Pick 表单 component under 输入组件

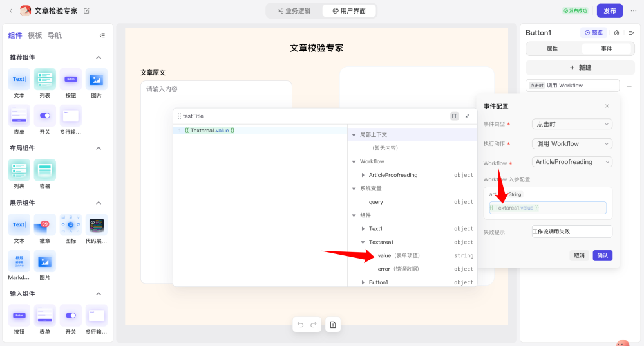(45, 320)
